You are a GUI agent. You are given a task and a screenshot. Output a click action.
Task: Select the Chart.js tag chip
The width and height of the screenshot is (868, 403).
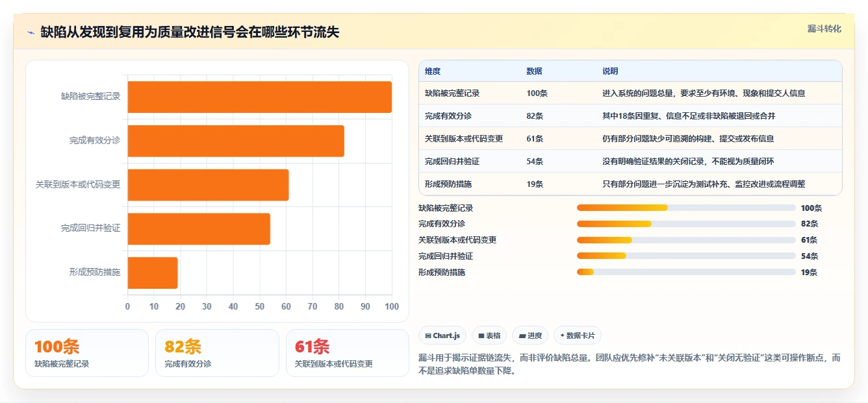(x=442, y=336)
